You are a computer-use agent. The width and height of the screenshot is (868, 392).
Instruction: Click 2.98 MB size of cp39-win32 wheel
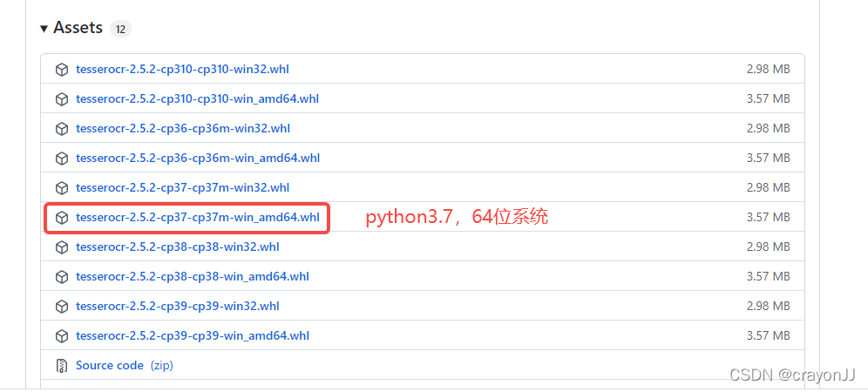pyautogui.click(x=768, y=306)
